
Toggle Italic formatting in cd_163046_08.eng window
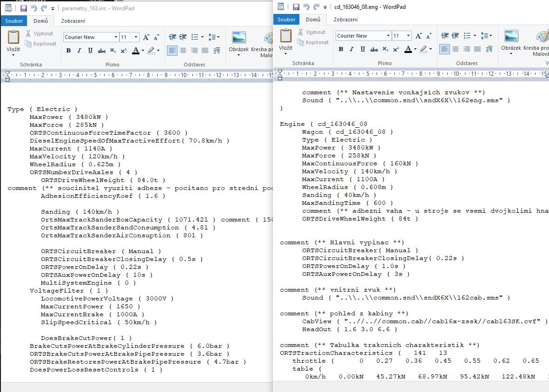[351, 49]
